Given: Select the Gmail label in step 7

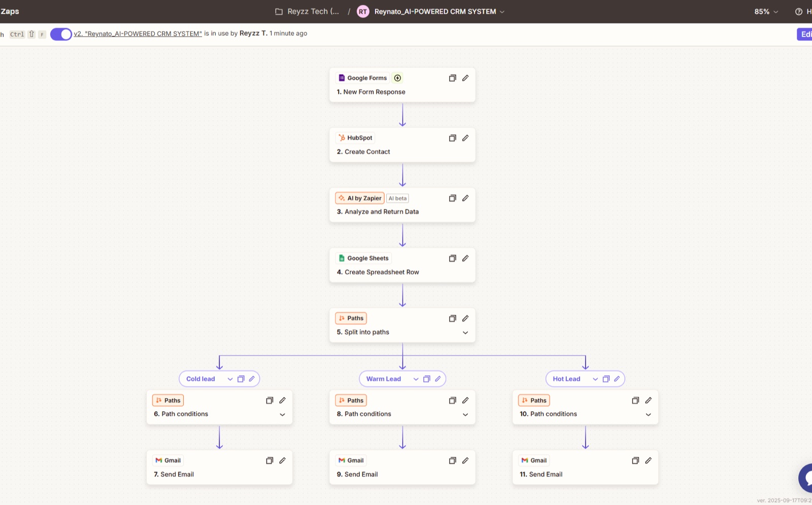Looking at the screenshot, I should 168,460.
